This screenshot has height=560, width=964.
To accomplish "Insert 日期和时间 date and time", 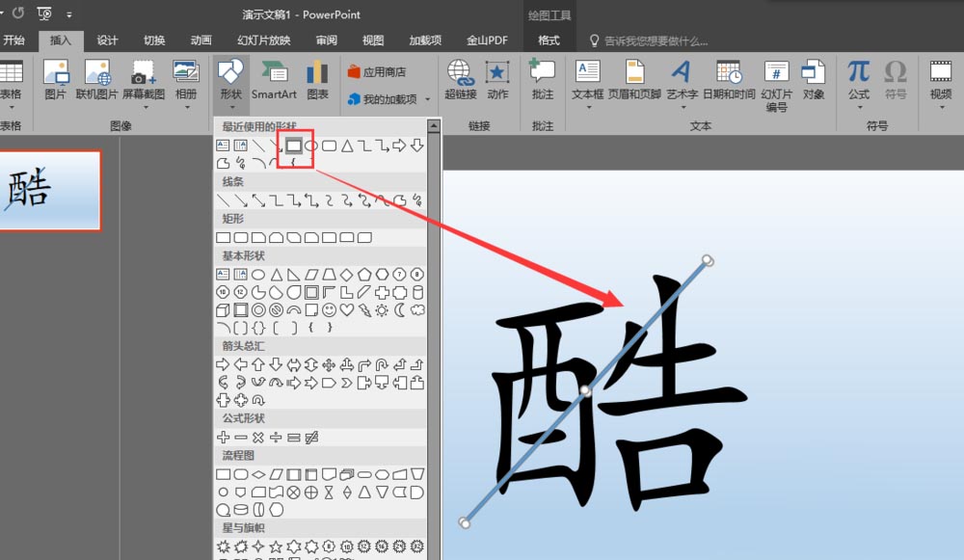I will tap(729, 80).
